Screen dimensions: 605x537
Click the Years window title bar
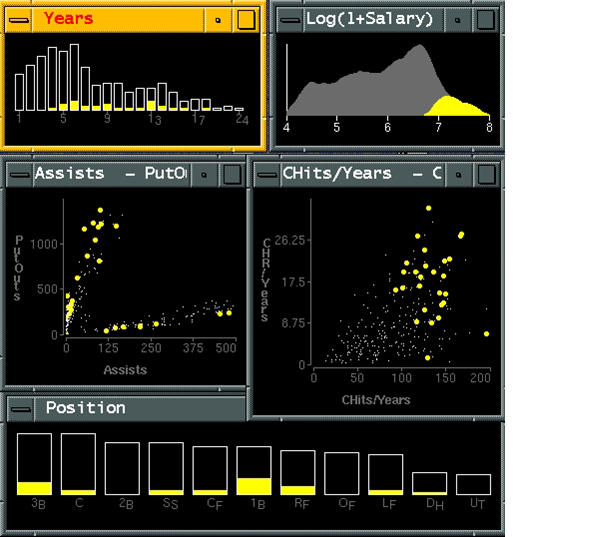click(120, 19)
